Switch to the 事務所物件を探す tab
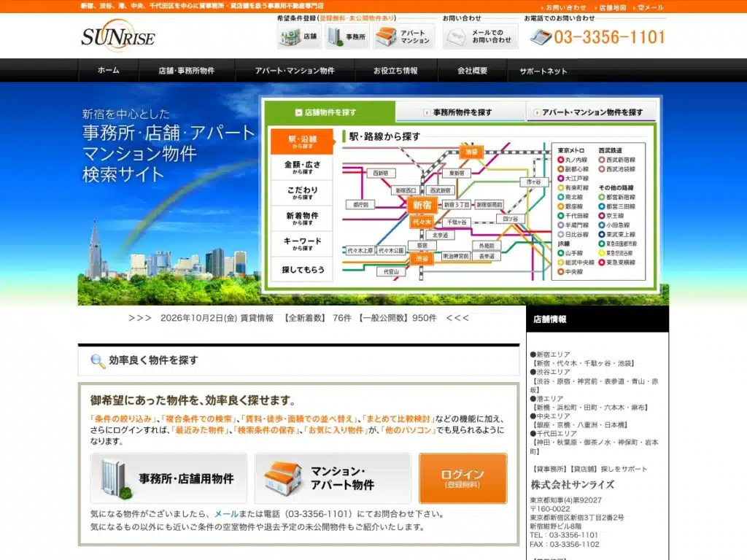This screenshot has width=747, height=560. click(460, 112)
